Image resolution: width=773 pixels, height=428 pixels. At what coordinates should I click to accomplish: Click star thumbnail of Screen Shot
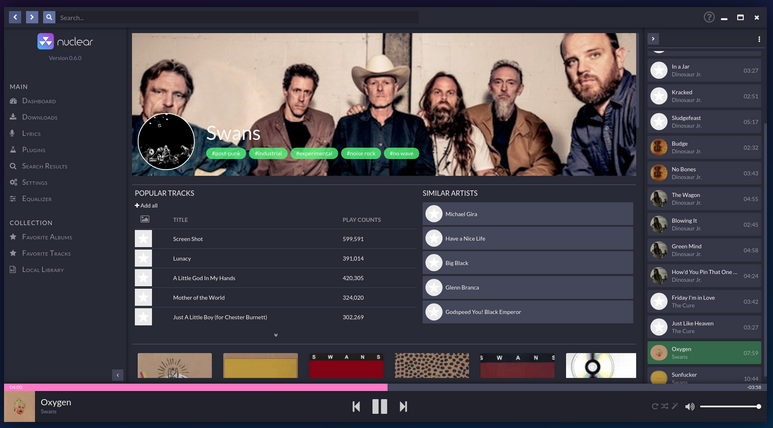[x=143, y=239]
